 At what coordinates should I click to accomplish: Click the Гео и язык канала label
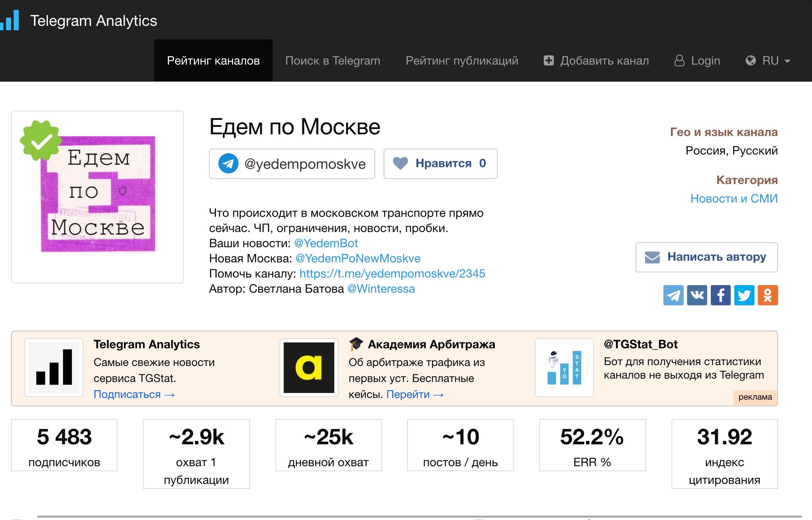click(724, 132)
